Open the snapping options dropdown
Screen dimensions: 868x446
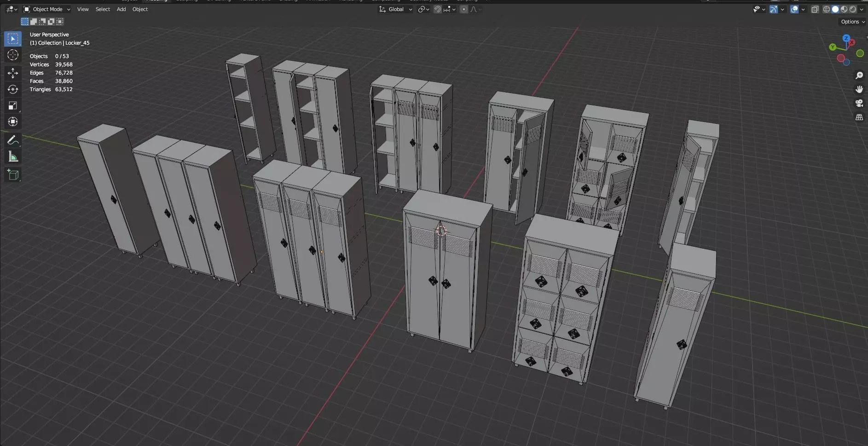coord(449,9)
